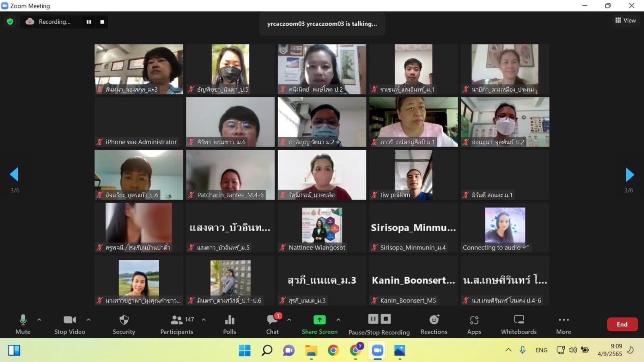Expand share options arrow beside Share Screen
This screenshot has width=644, height=362.
pyautogui.click(x=338, y=320)
